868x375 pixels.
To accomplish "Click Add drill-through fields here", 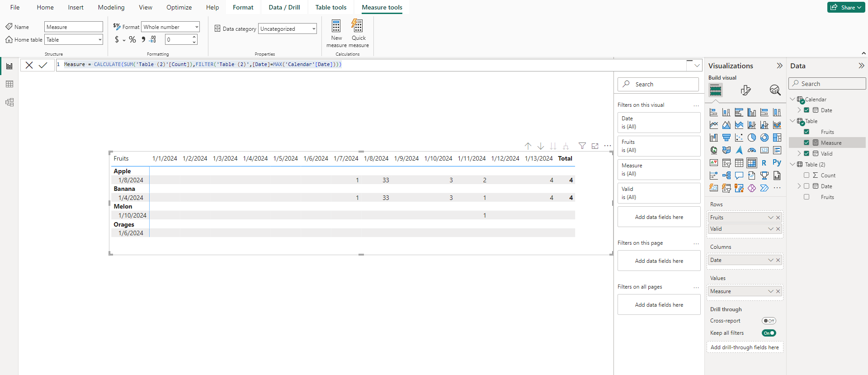I will coord(745,347).
